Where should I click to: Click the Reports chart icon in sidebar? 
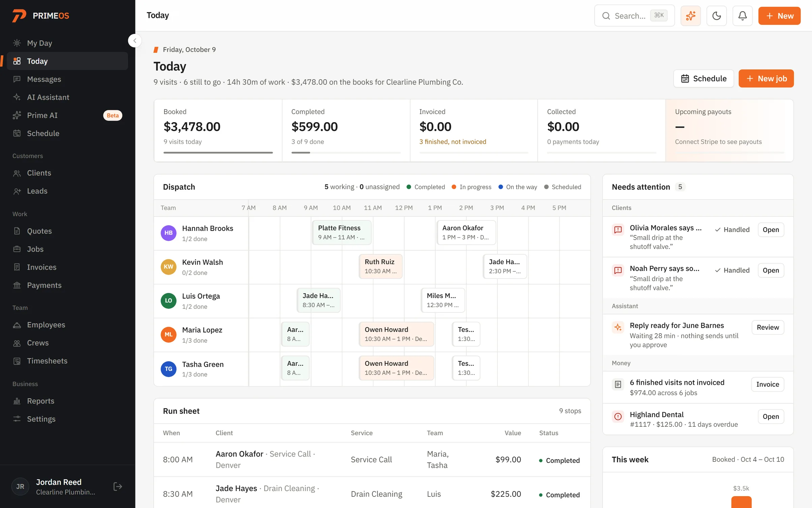tap(17, 401)
